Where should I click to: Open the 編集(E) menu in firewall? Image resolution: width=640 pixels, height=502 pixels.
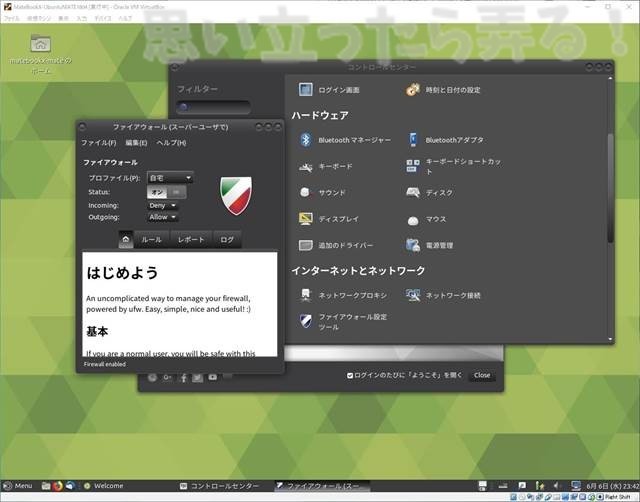point(136,143)
